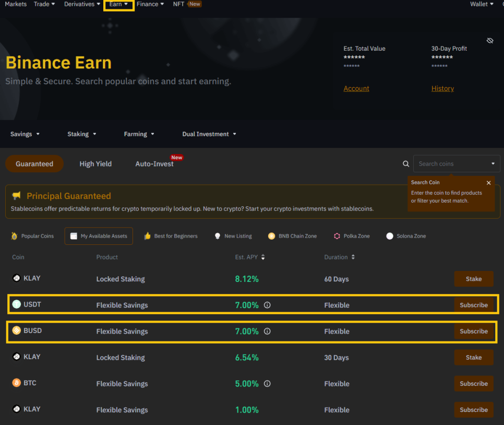
Task: Click the 8.12% APY value
Action: coord(247,279)
